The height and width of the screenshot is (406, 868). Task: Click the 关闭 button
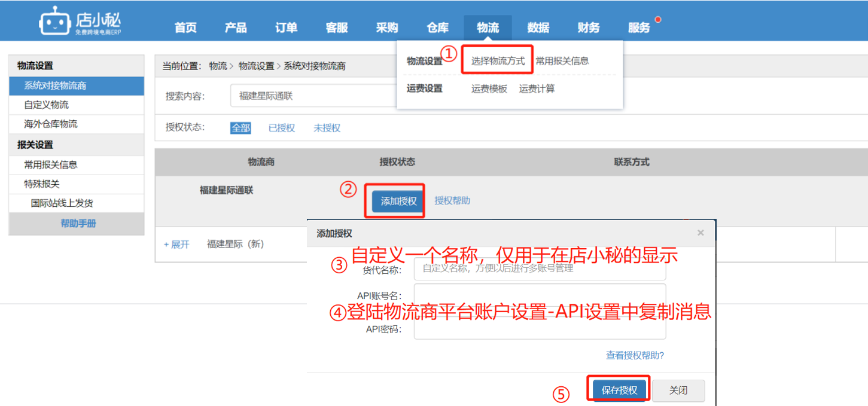[x=678, y=390]
